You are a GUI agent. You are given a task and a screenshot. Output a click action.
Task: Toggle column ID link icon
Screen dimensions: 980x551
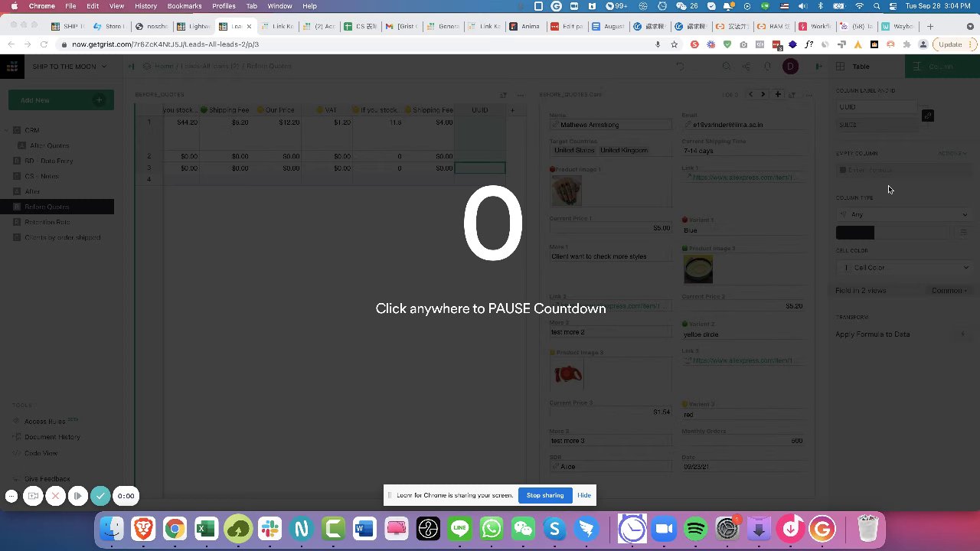(927, 116)
